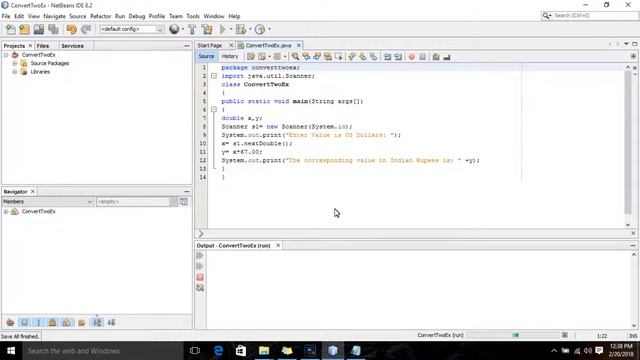
Task: Close the ConvertTwoEx.java editor tab
Action: [x=299, y=45]
